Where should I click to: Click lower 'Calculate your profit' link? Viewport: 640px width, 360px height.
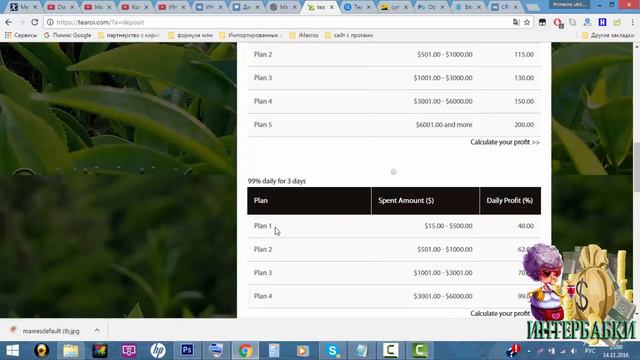[500, 313]
